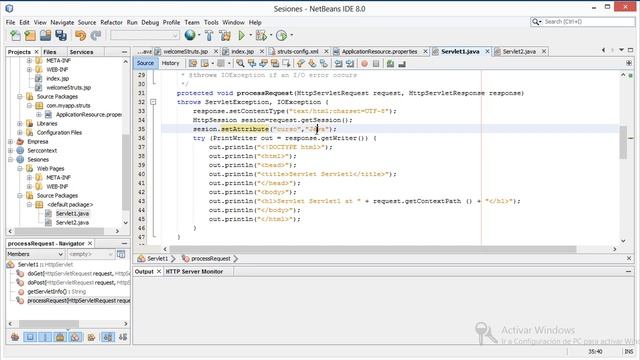This screenshot has width=640, height=360.
Task: Expand the Sercontext project node
Action: coord(10,151)
